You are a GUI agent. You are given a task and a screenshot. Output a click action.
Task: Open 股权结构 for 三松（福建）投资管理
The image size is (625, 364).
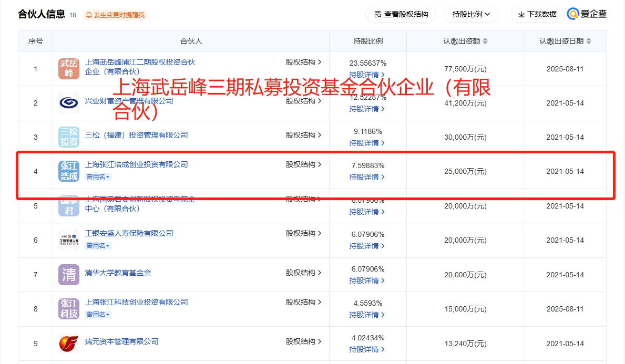303,135
